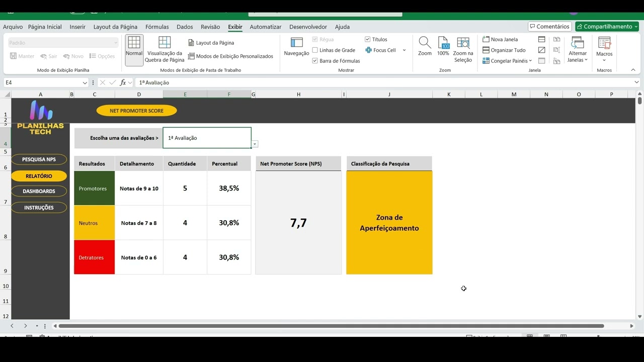
Task: Click Alternar Janelas icon
Action: click(578, 43)
